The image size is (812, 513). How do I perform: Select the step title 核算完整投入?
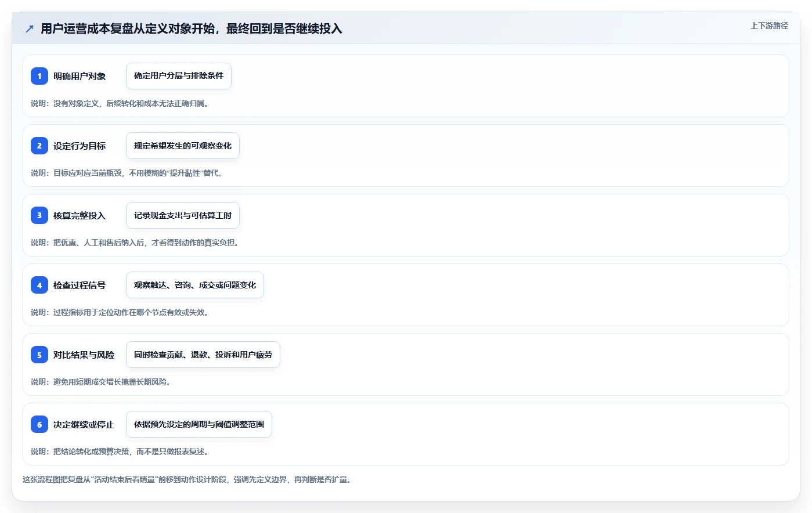tap(80, 215)
